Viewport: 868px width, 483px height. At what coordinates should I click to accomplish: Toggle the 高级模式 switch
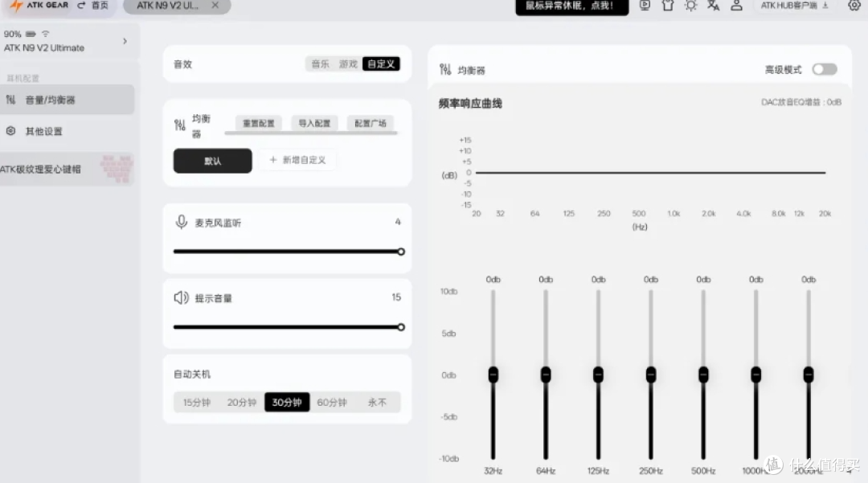point(825,69)
